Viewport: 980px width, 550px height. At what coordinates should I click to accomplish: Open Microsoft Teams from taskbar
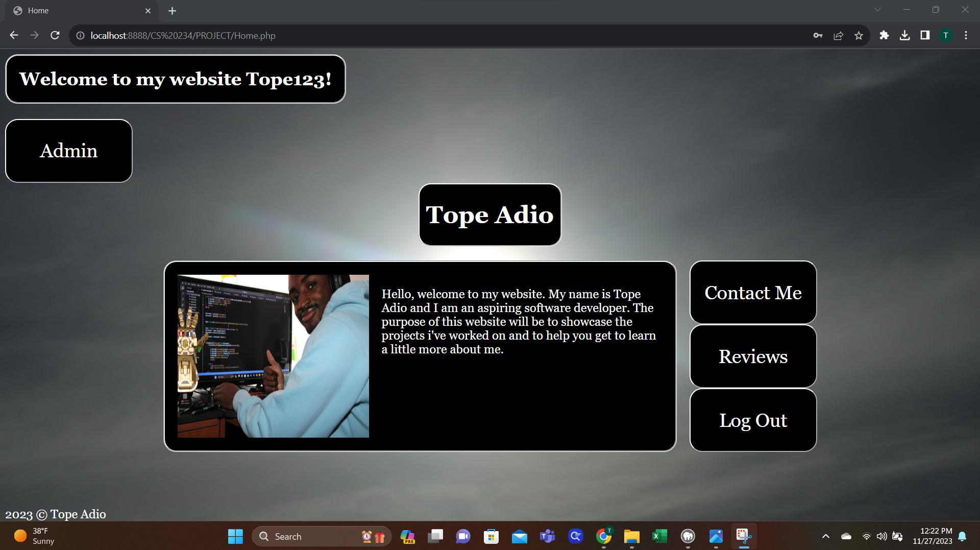point(547,536)
